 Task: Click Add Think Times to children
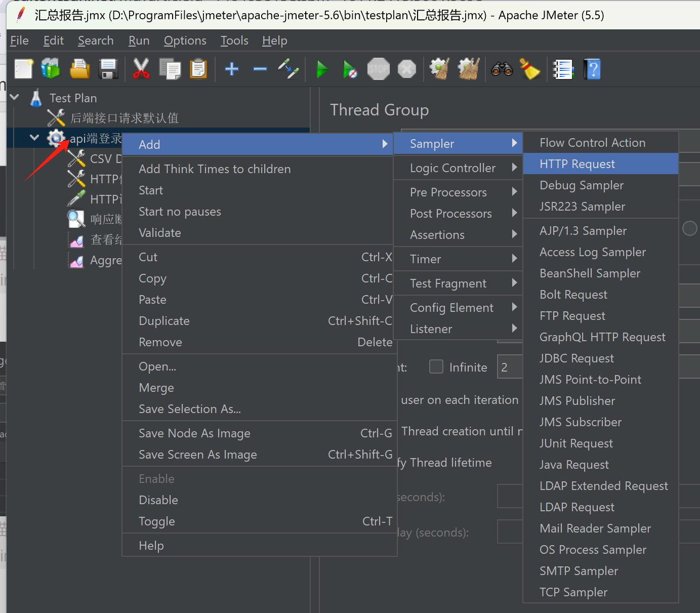point(258,169)
